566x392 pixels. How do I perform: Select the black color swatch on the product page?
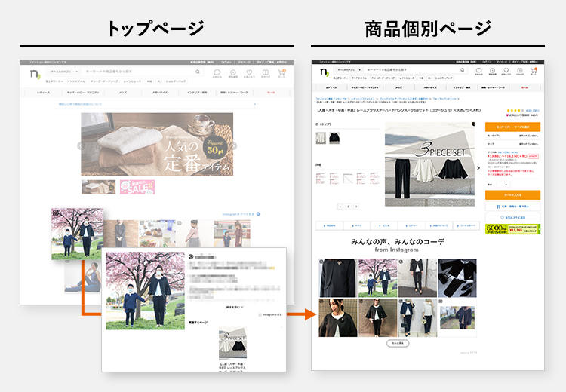334,138
